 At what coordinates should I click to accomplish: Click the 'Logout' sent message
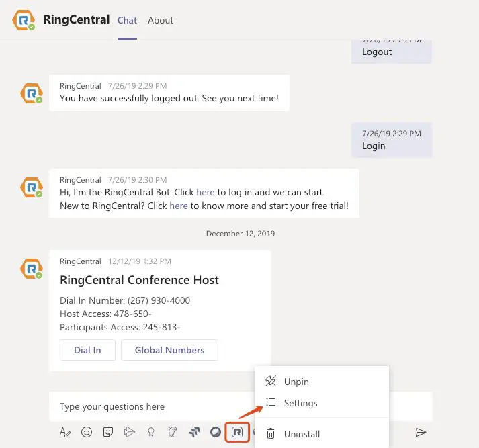pos(391,52)
